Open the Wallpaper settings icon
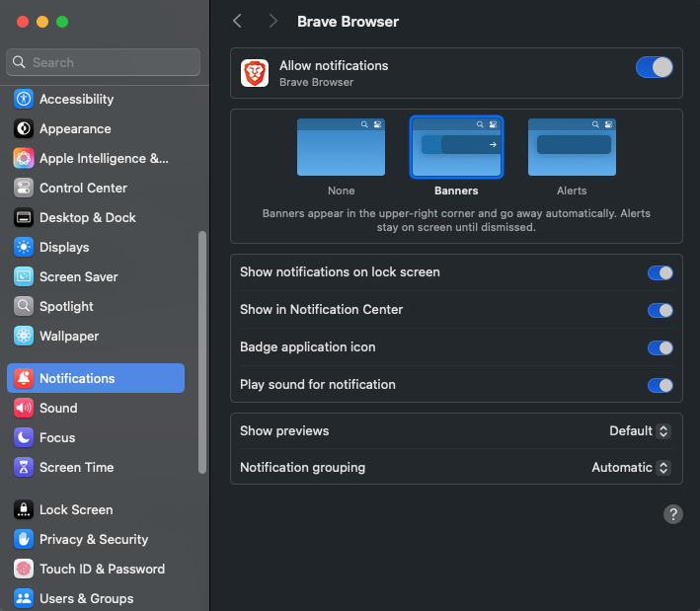 point(24,336)
